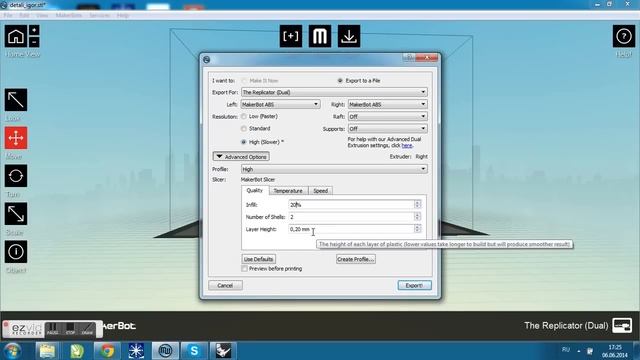Select the Look tool

[16, 100]
